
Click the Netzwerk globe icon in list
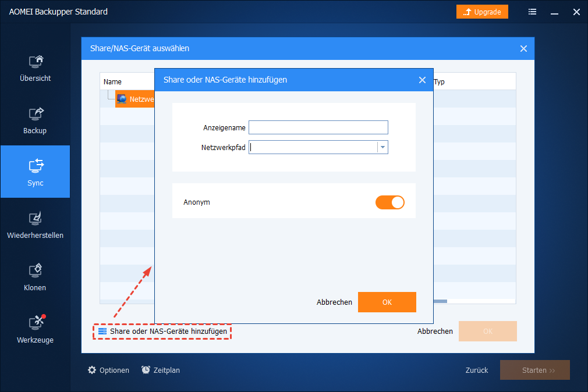click(122, 99)
